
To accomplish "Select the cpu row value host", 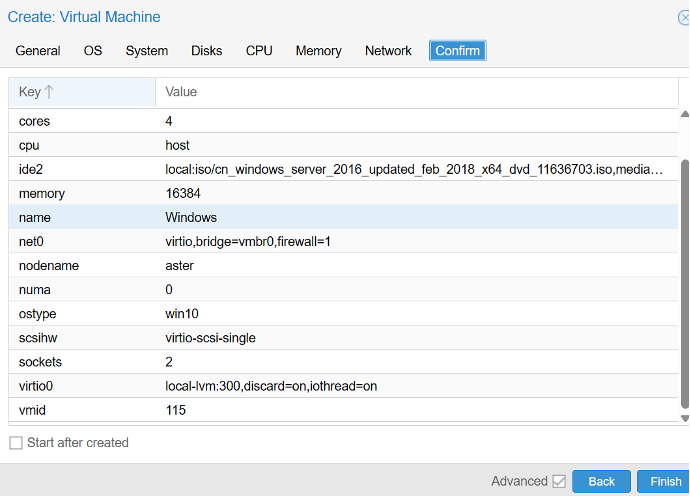I will (177, 145).
